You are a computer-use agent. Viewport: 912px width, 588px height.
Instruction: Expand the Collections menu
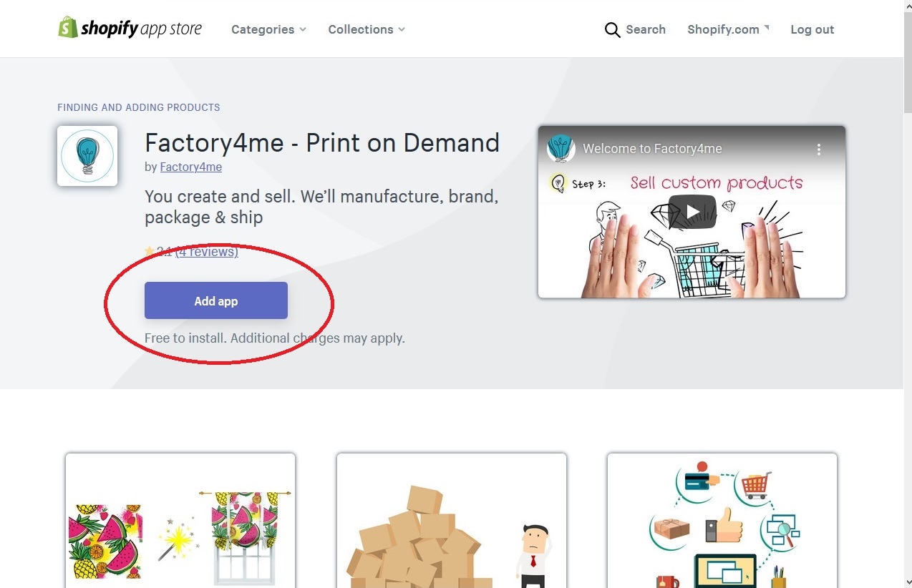pyautogui.click(x=367, y=29)
